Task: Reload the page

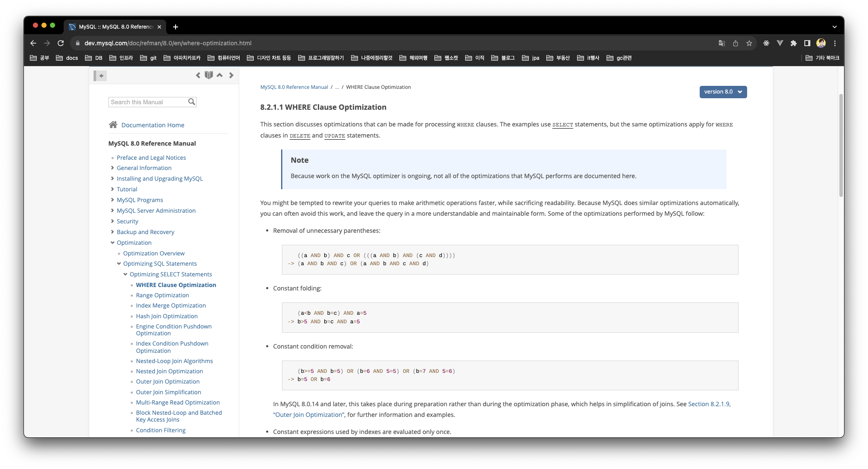Action: 61,43
